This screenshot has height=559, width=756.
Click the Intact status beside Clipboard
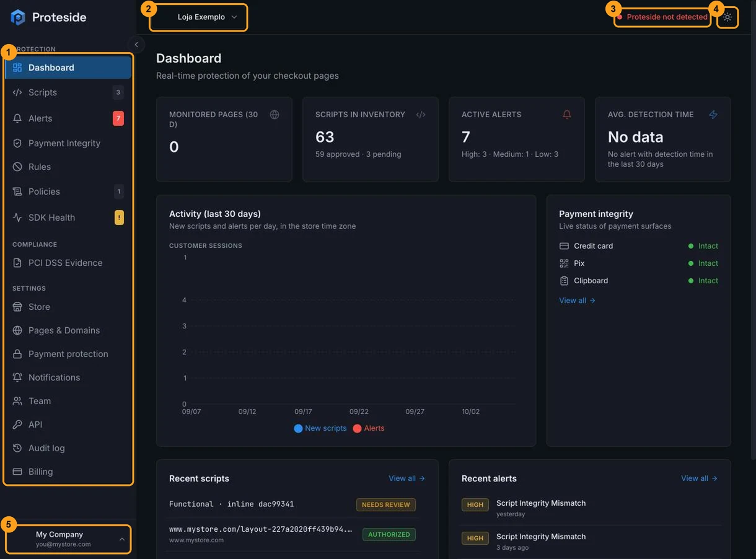tap(703, 281)
